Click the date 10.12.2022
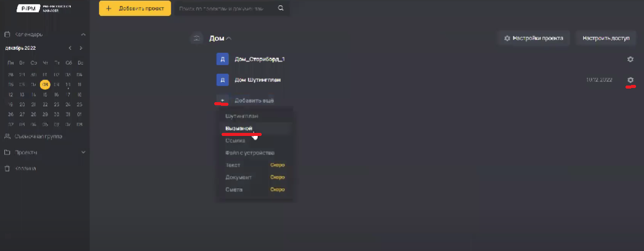The height and width of the screenshot is (251, 644). point(599,79)
